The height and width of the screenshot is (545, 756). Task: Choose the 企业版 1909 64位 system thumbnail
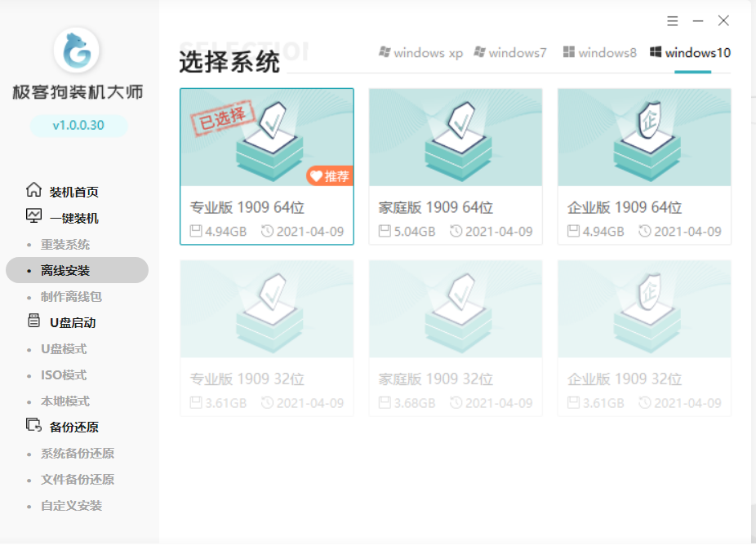[x=644, y=137]
